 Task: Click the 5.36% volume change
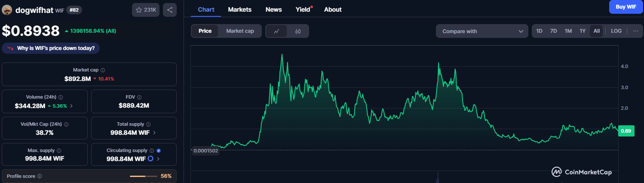pyautogui.click(x=57, y=105)
